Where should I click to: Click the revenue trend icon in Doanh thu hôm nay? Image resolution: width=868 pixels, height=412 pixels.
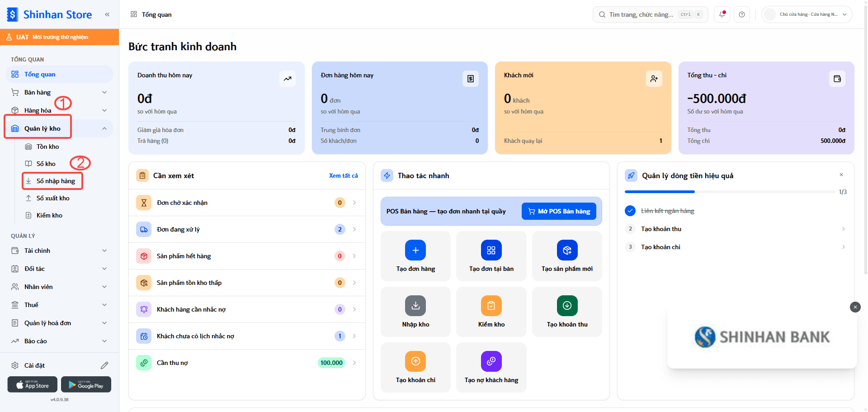point(288,79)
